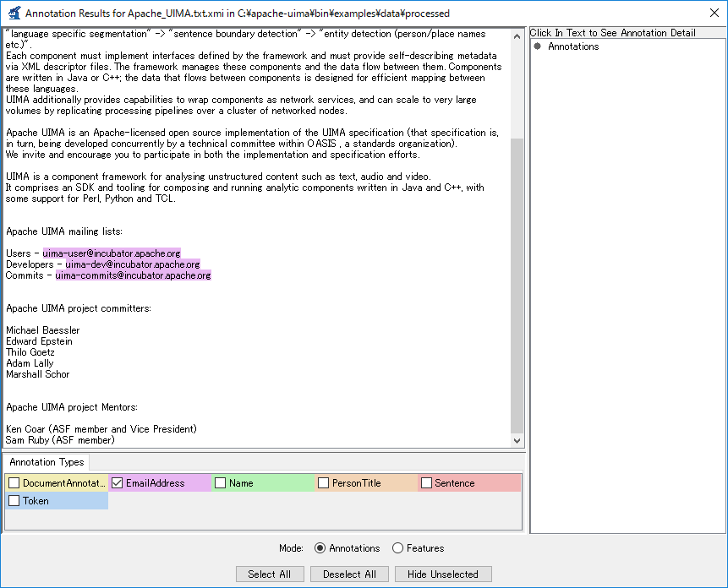Image resolution: width=728 pixels, height=588 pixels.
Task: Click the name Michael Baessler in text
Action: point(43,330)
